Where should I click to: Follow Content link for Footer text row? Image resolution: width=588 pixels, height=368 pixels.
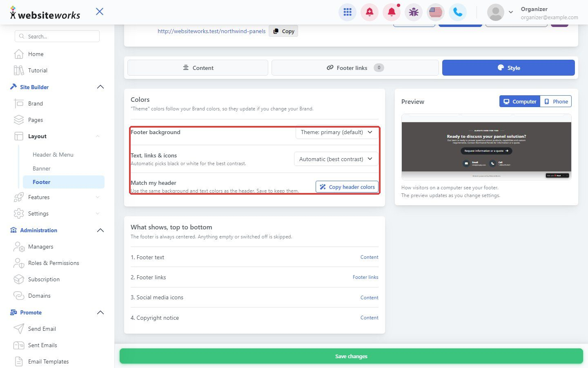pyautogui.click(x=370, y=257)
